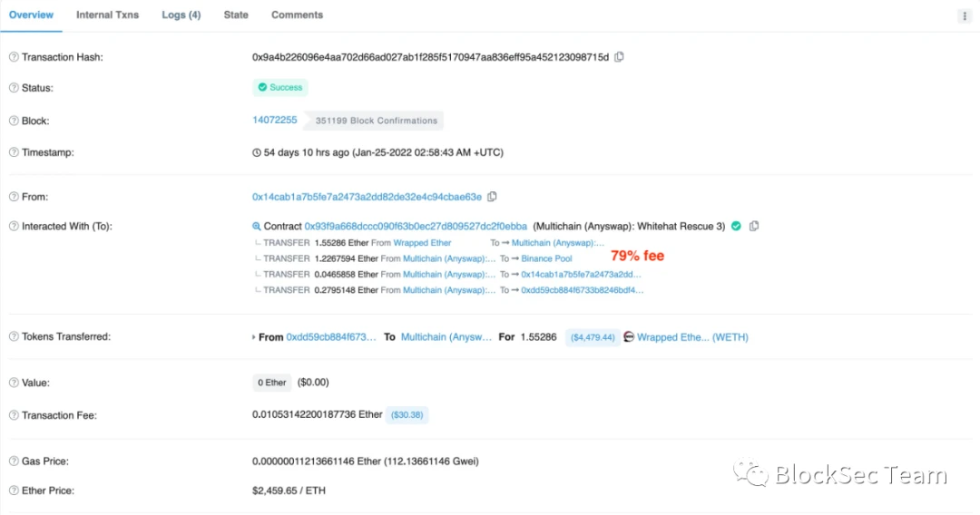Click the green verified checkmark badge
Image resolution: width=980 pixels, height=515 pixels.
[736, 226]
